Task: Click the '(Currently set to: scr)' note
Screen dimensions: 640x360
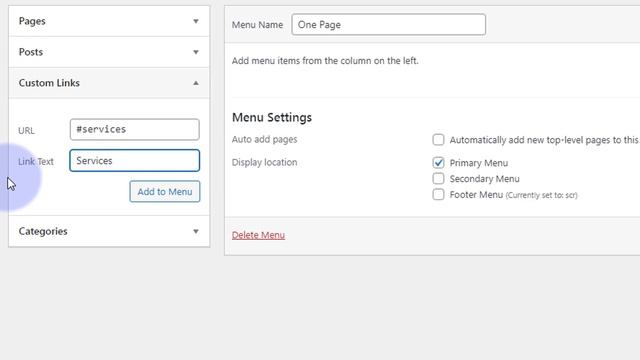Action: [x=542, y=195]
